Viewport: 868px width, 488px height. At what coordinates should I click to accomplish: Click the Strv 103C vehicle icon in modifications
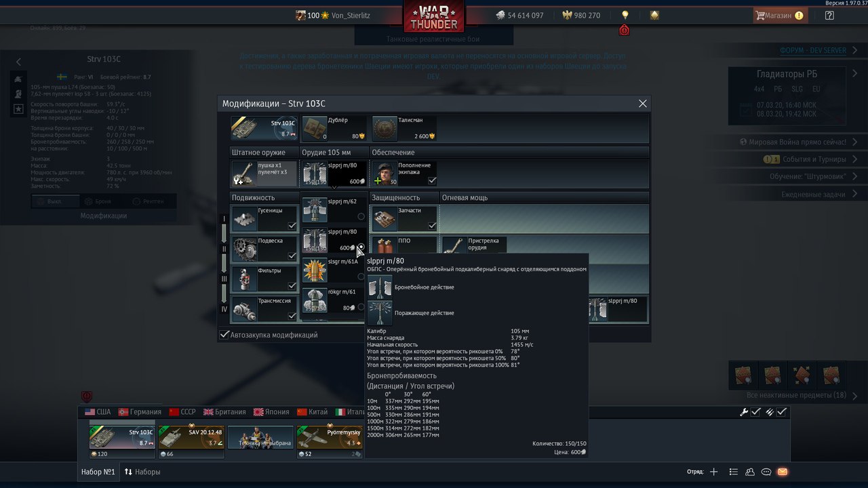[264, 128]
